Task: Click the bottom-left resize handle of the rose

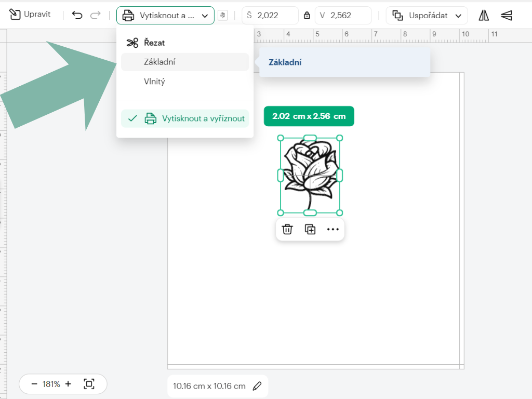Action: [x=281, y=212]
